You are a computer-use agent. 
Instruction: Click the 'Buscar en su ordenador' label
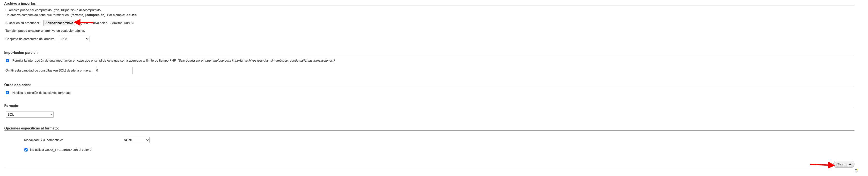[x=23, y=23]
